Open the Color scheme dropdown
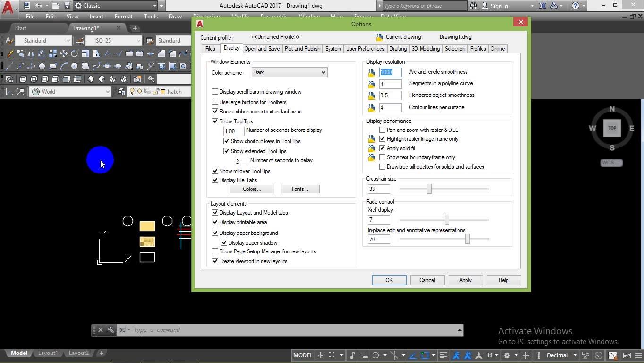 [x=289, y=72]
